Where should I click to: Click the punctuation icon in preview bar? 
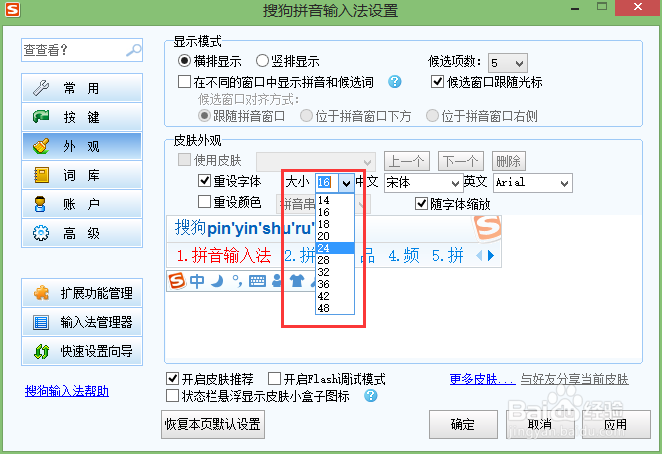pyautogui.click(x=237, y=281)
